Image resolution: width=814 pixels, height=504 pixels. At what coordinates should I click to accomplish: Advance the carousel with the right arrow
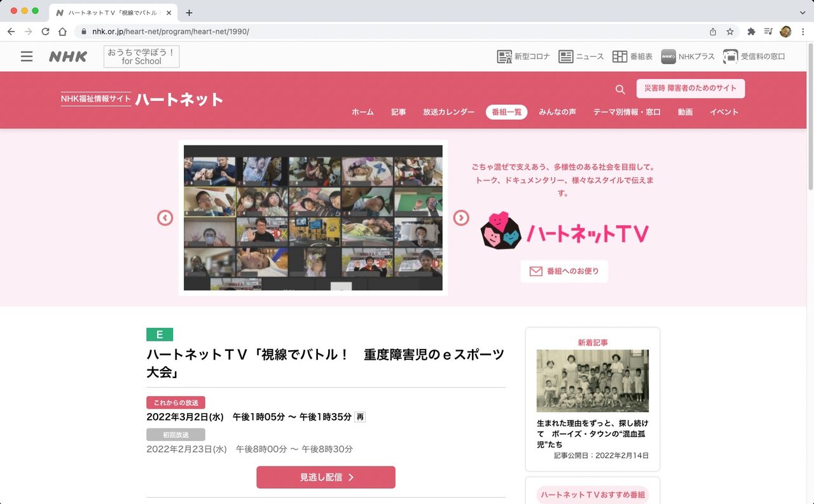click(x=461, y=217)
